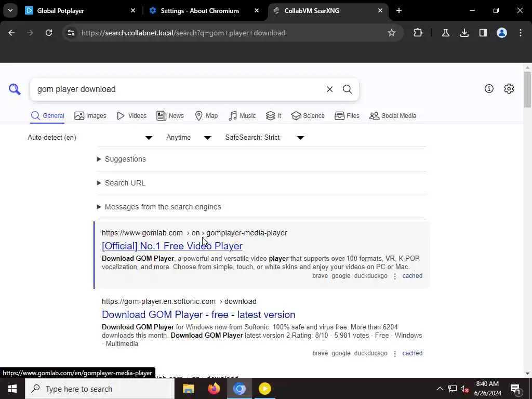The image size is (532, 399).
Task: Open the Auto-detect (en) language dropdown
Action: 90,137
